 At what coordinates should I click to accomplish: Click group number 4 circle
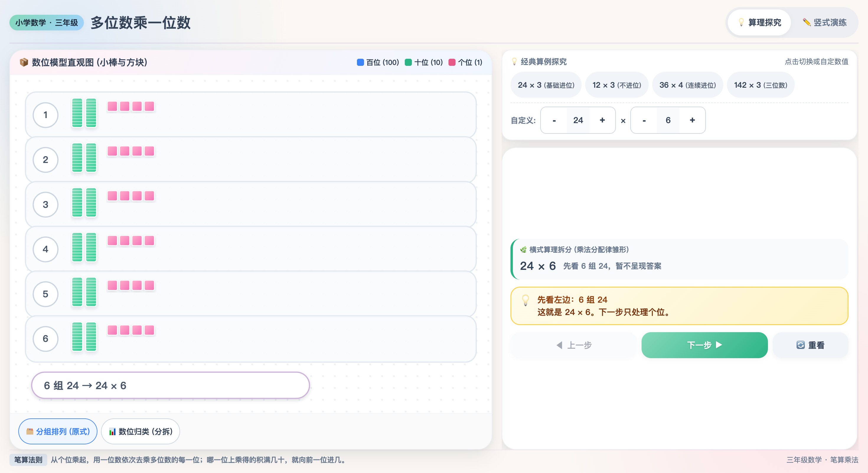tap(45, 249)
